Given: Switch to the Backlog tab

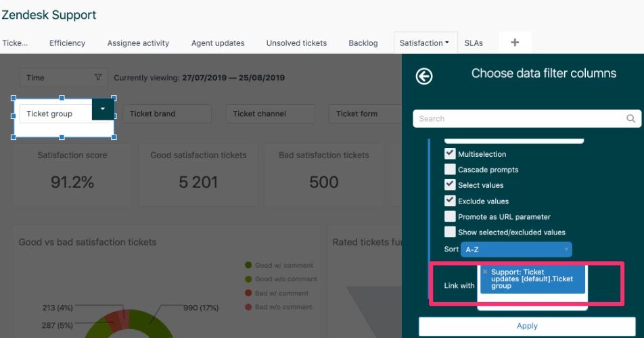Looking at the screenshot, I should [x=363, y=43].
